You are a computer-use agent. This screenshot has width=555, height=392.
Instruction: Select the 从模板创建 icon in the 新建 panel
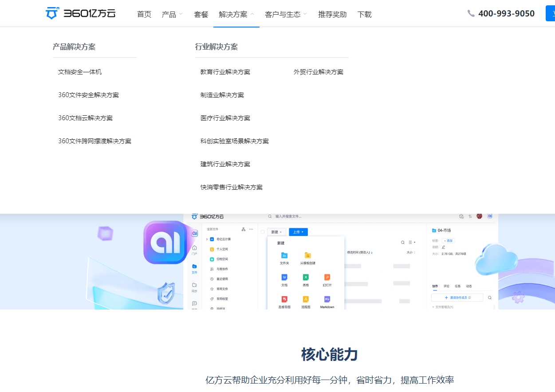click(307, 255)
